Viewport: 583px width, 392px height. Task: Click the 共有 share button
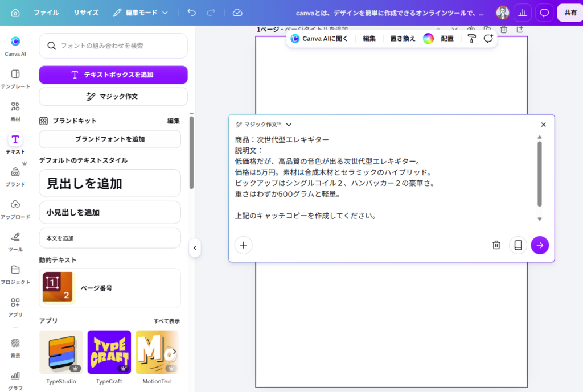570,13
